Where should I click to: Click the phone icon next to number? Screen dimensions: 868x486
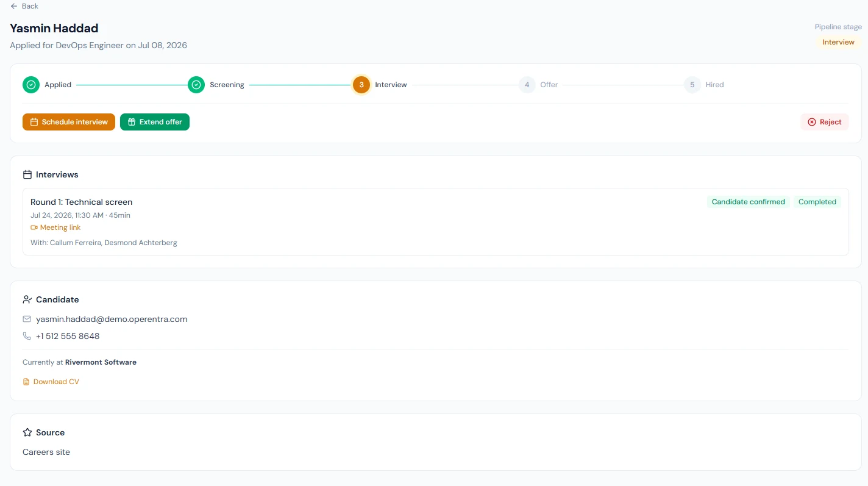pyautogui.click(x=27, y=336)
